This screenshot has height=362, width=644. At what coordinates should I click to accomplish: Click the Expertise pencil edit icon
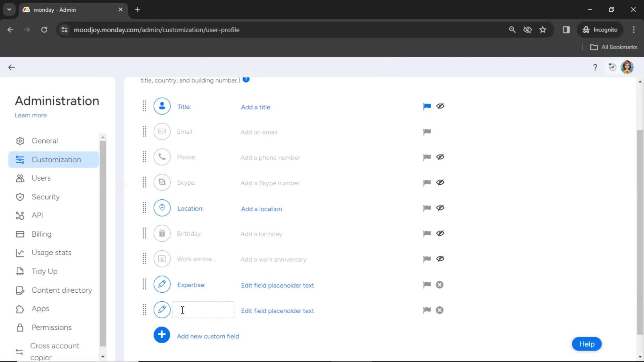click(161, 284)
